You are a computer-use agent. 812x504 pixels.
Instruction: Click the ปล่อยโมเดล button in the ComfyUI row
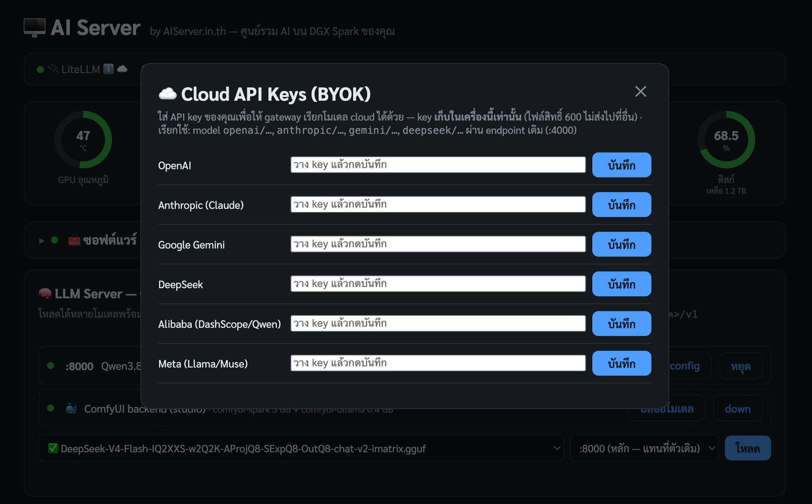667,409
